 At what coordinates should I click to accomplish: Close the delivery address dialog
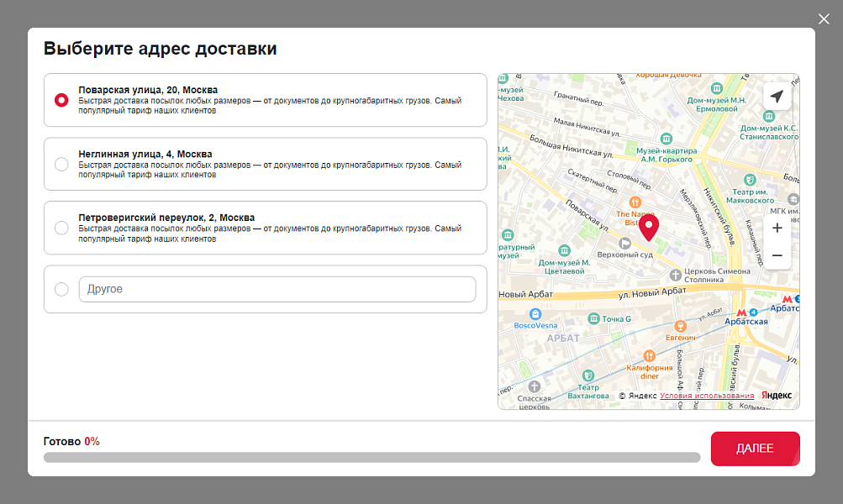[x=824, y=18]
